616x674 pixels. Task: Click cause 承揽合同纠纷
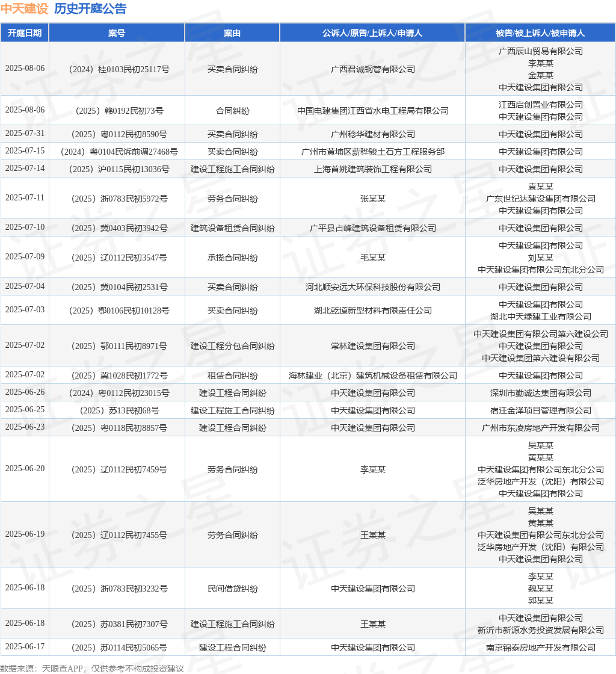(232, 258)
